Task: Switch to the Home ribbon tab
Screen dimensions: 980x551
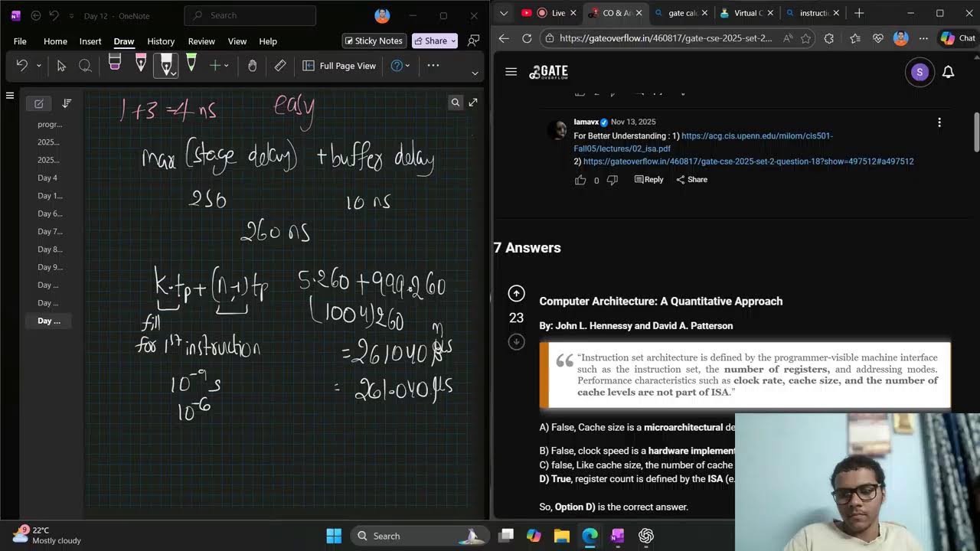Action: [x=55, y=41]
